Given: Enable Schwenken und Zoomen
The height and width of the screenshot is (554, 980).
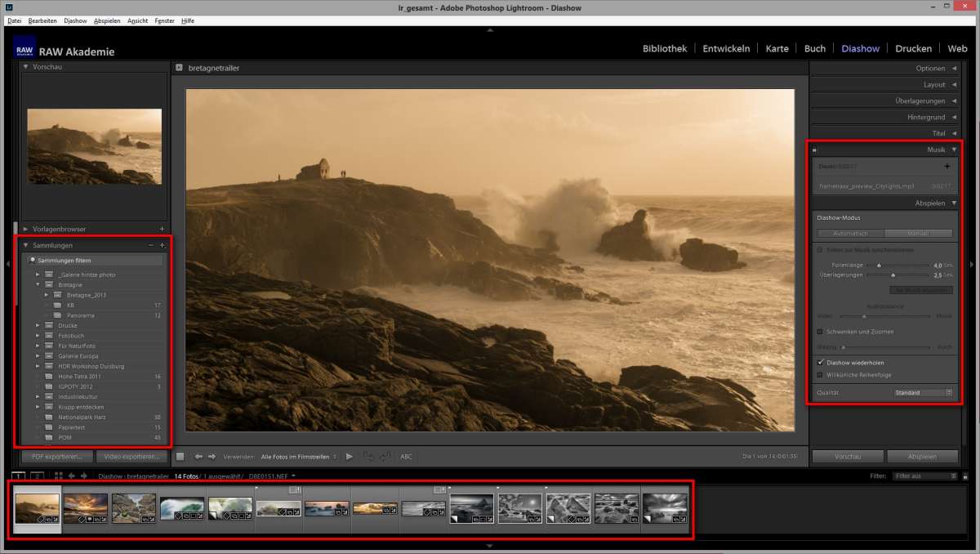Looking at the screenshot, I should (818, 330).
